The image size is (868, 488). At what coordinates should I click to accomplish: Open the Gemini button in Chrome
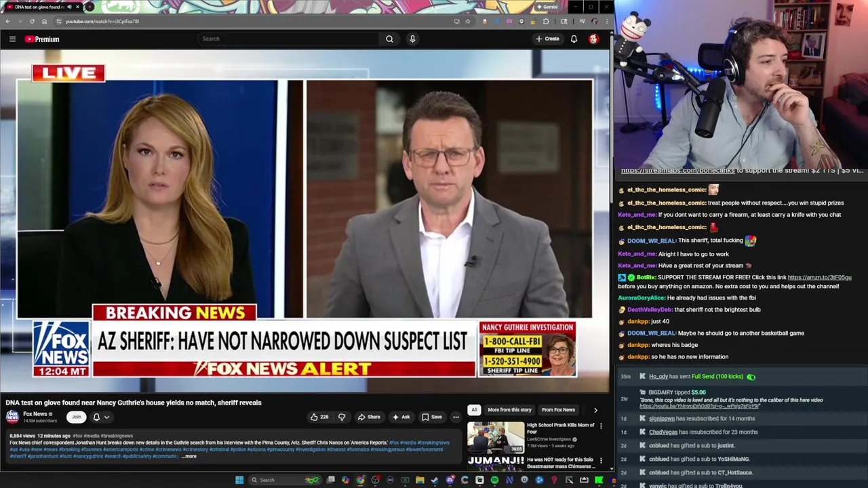[547, 7]
